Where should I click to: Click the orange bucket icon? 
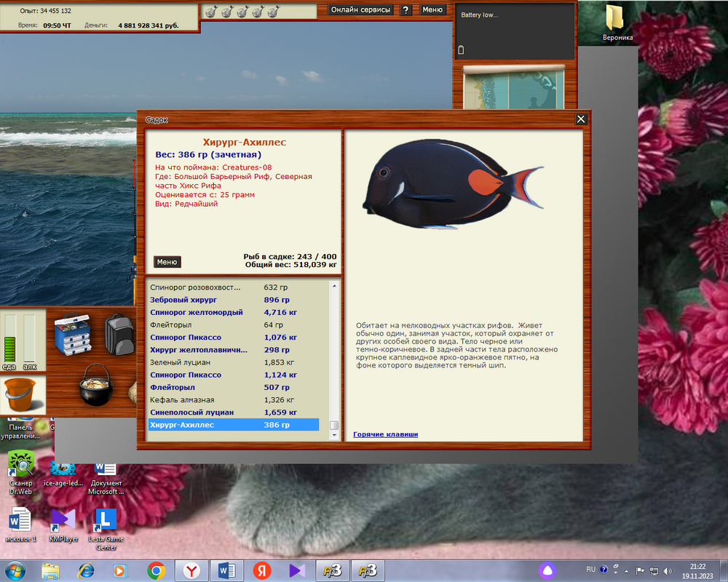click(x=21, y=395)
